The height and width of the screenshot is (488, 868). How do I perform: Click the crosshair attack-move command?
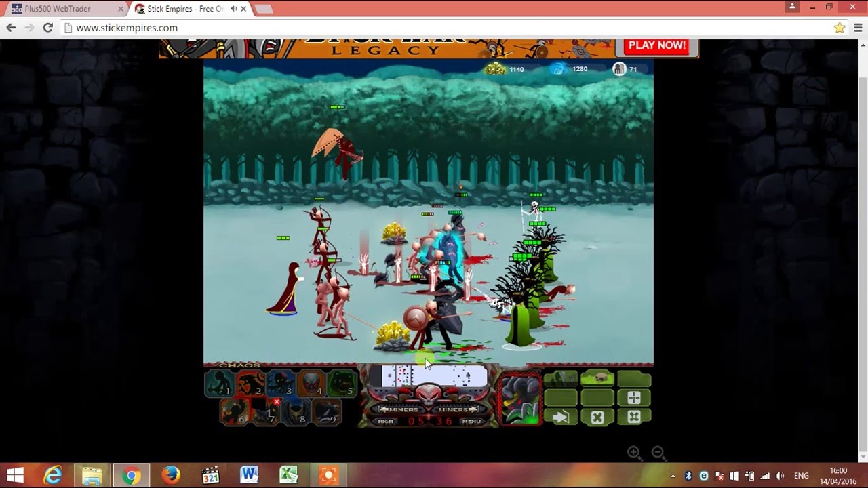point(634,398)
